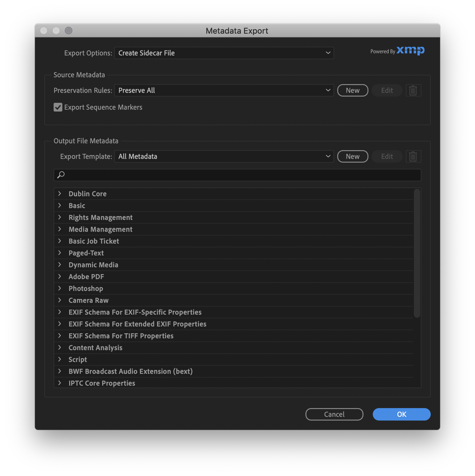
Task: Open the Export Options dropdown
Action: coord(224,53)
